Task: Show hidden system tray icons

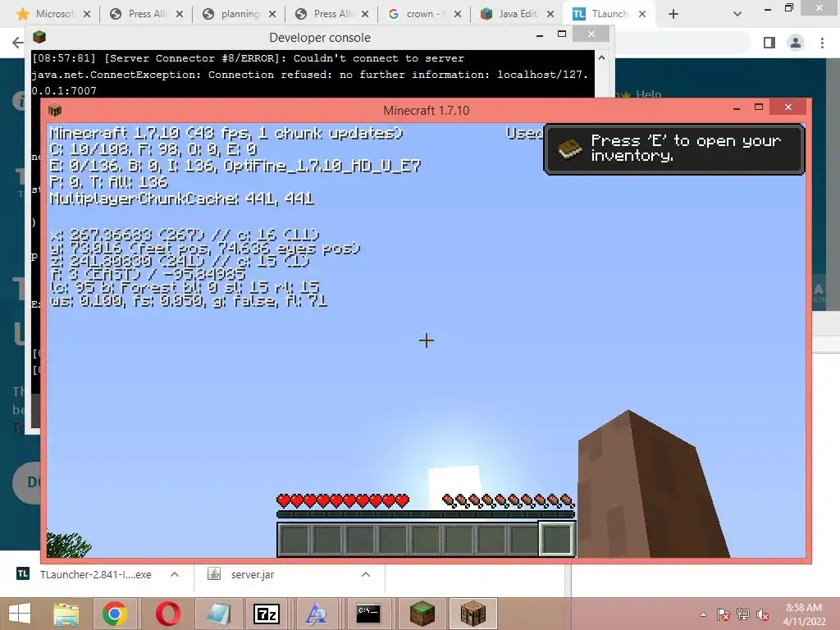Action: tap(703, 614)
